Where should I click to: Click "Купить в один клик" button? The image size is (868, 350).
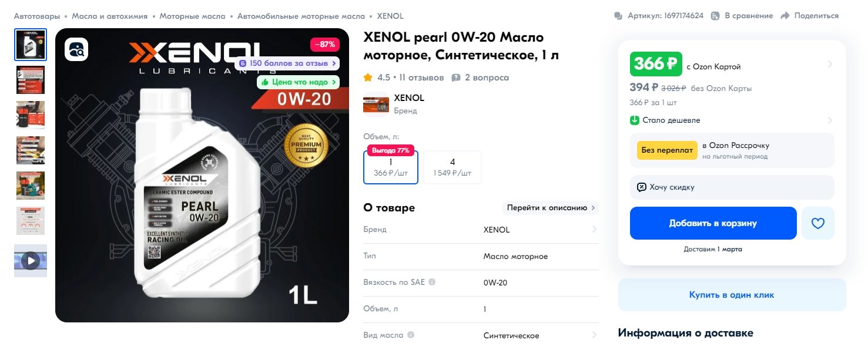click(x=732, y=295)
